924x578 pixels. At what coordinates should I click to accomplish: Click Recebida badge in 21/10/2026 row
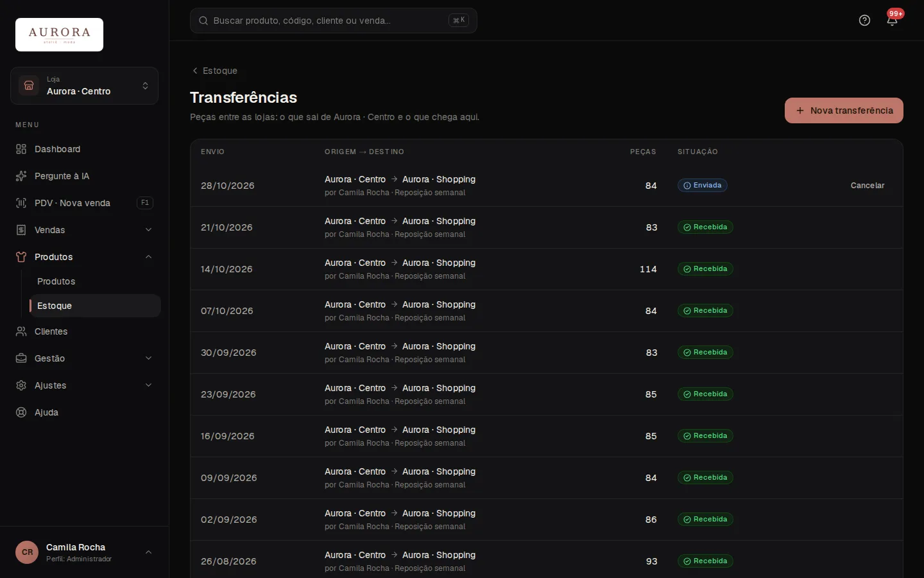[705, 227]
